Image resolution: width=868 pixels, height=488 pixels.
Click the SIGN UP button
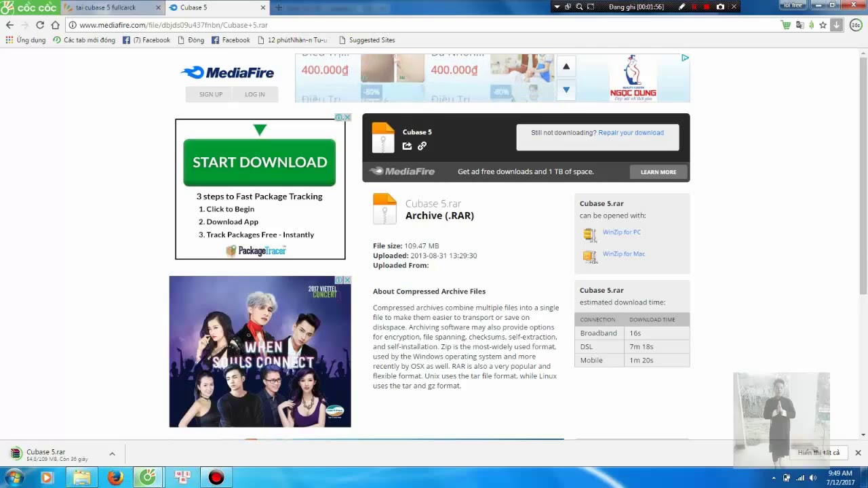click(x=210, y=94)
